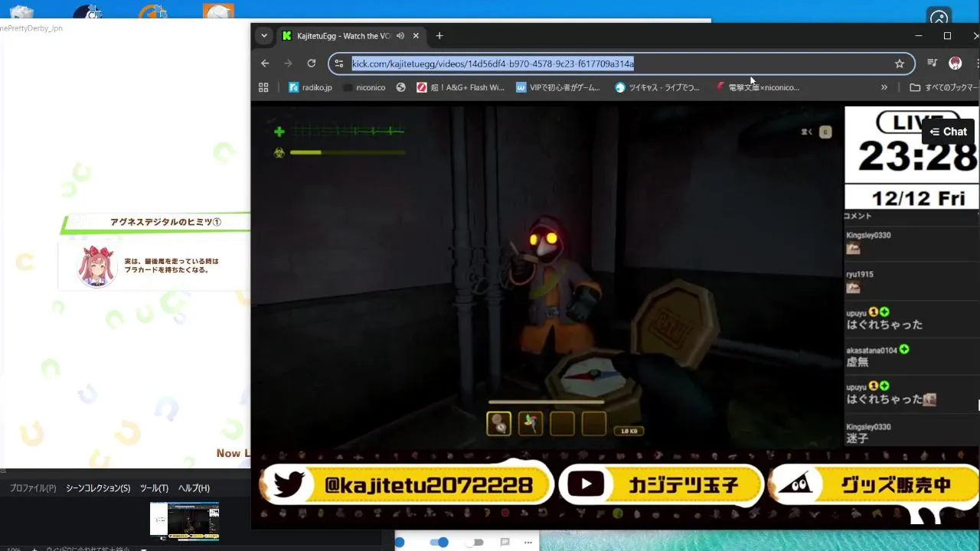Image resolution: width=980 pixels, height=551 pixels.
Task: Bookmark this page with the star icon
Action: click(900, 64)
